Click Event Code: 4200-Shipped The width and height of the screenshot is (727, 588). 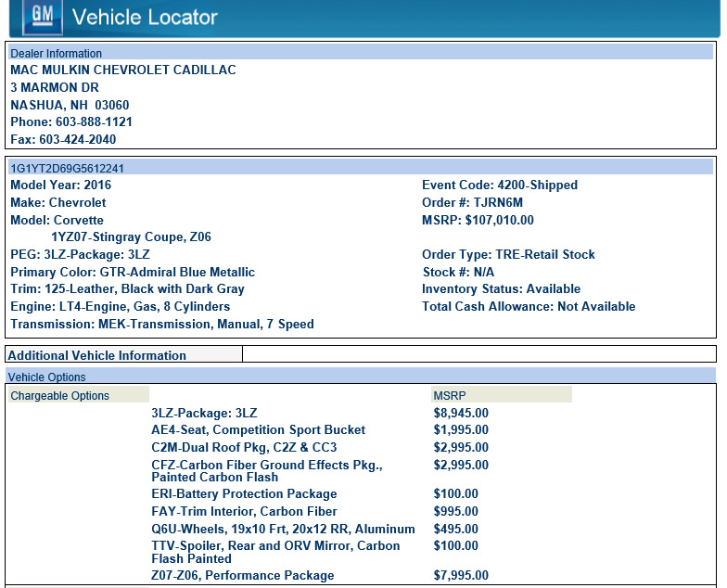pyautogui.click(x=500, y=185)
